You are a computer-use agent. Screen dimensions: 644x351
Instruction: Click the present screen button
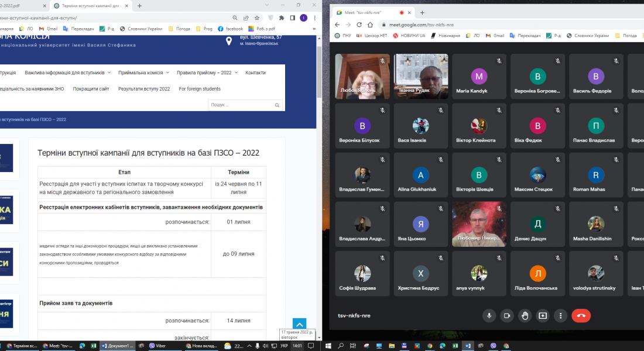coord(543,315)
